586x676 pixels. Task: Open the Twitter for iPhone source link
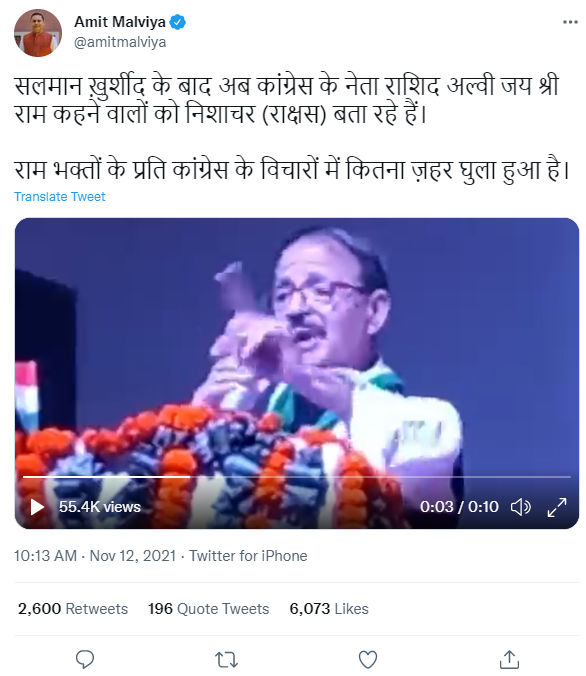tap(248, 556)
